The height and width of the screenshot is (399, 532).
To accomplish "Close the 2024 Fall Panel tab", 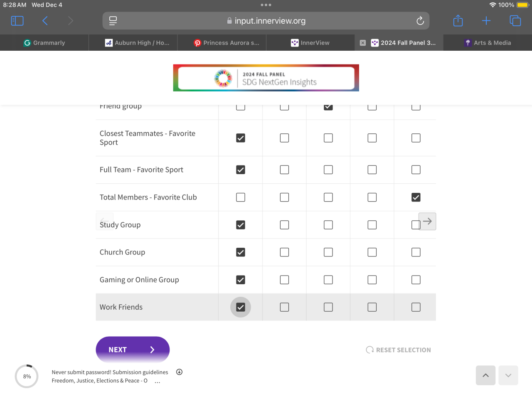I will click(x=363, y=43).
